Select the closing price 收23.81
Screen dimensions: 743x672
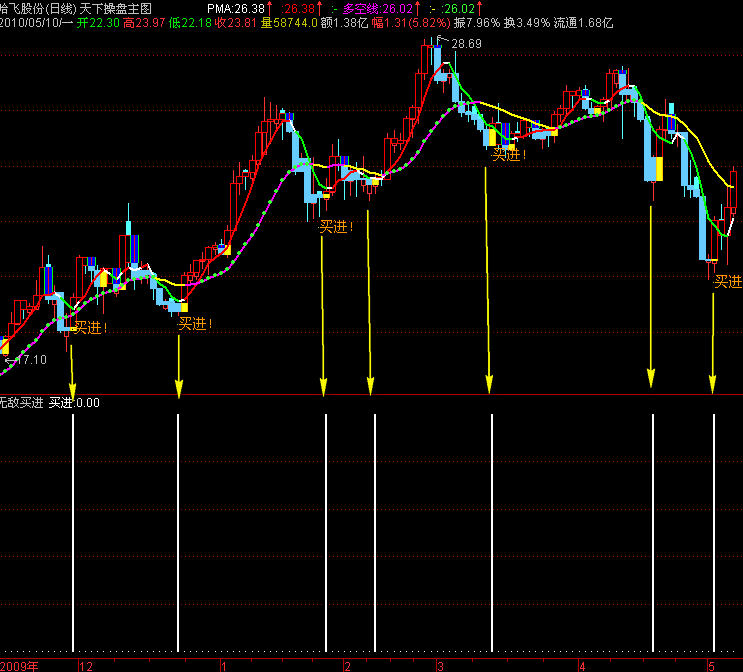pyautogui.click(x=236, y=23)
